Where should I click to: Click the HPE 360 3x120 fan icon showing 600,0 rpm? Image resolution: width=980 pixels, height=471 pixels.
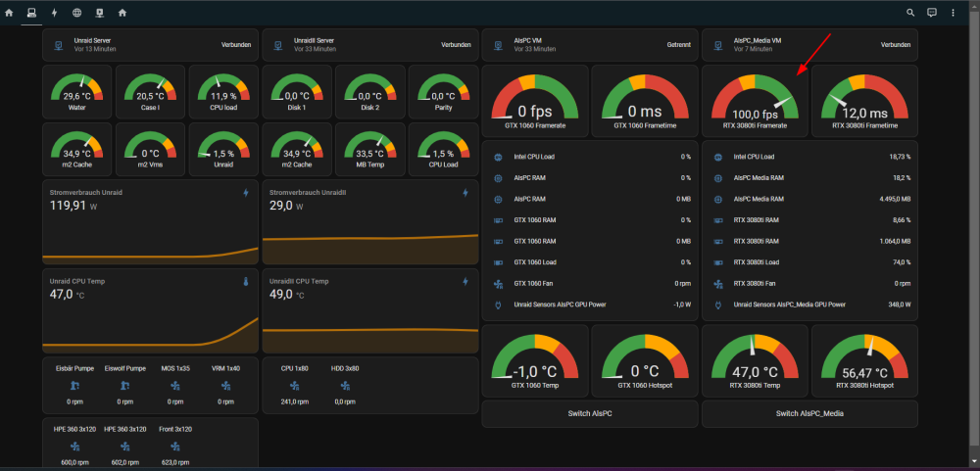[76, 446]
